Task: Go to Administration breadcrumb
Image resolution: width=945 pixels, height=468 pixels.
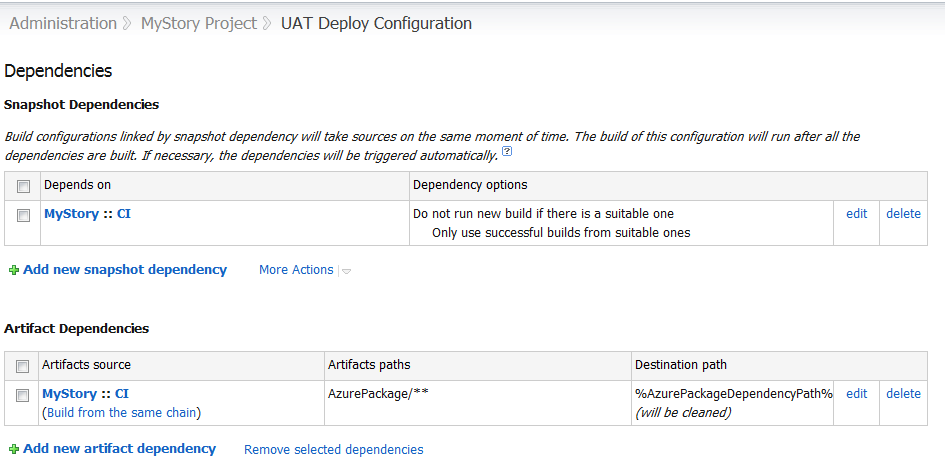Action: (63, 23)
